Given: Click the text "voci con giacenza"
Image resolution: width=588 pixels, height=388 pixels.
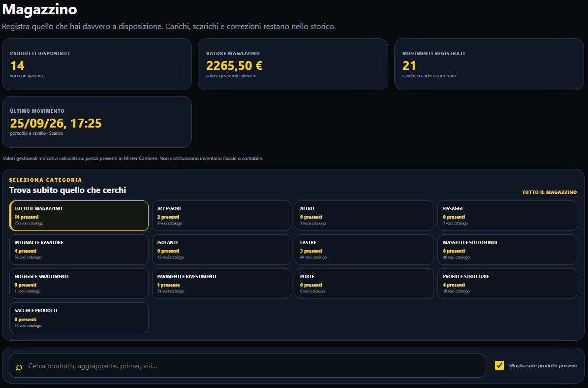Looking at the screenshot, I should (28, 76).
